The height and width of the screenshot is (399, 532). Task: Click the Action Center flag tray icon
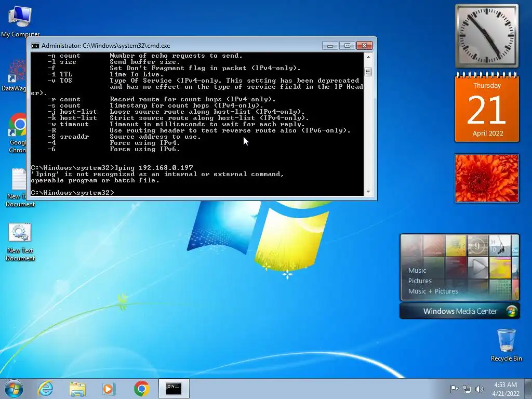coord(454,389)
